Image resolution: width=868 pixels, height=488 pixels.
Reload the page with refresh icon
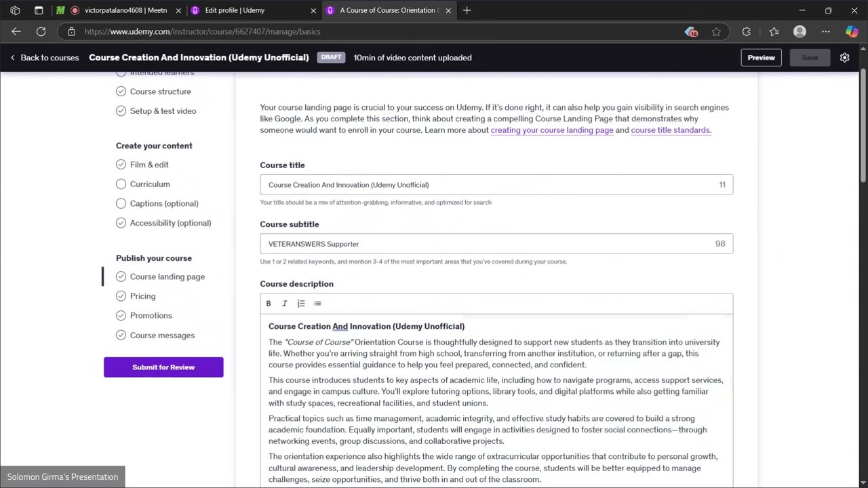point(41,31)
